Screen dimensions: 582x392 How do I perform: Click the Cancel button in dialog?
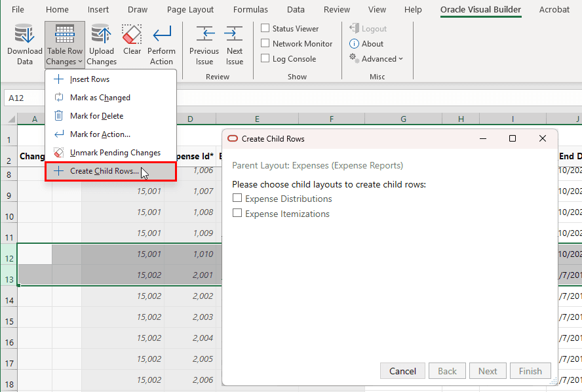pos(402,371)
